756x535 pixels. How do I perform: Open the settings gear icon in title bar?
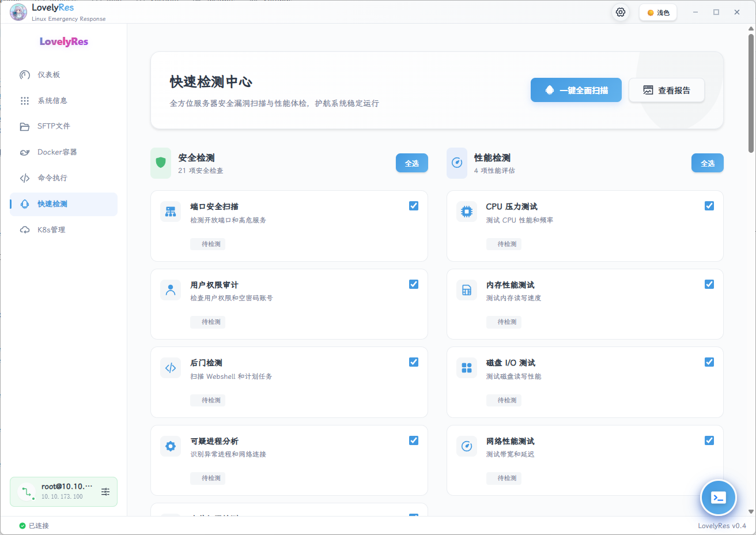621,12
